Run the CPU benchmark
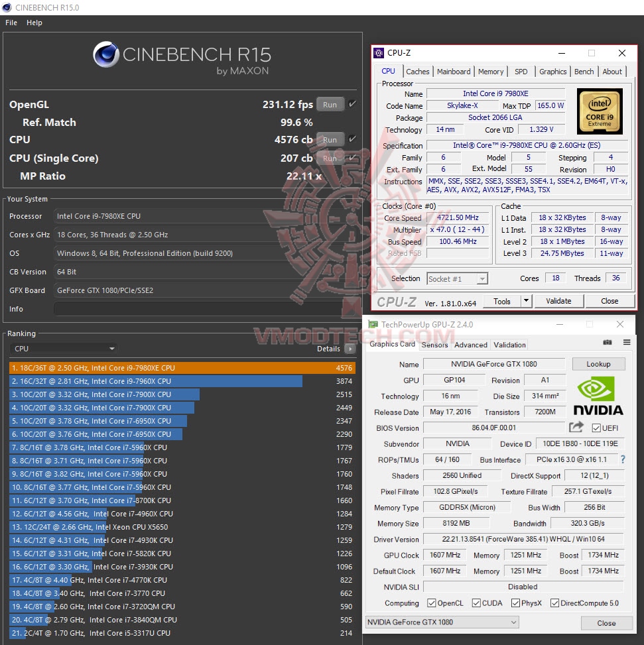This screenshot has width=644, height=645. pyautogui.click(x=330, y=139)
